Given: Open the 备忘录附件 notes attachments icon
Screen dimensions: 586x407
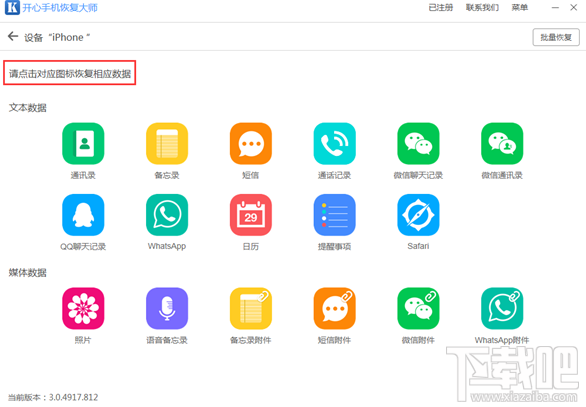Looking at the screenshot, I should [x=251, y=308].
